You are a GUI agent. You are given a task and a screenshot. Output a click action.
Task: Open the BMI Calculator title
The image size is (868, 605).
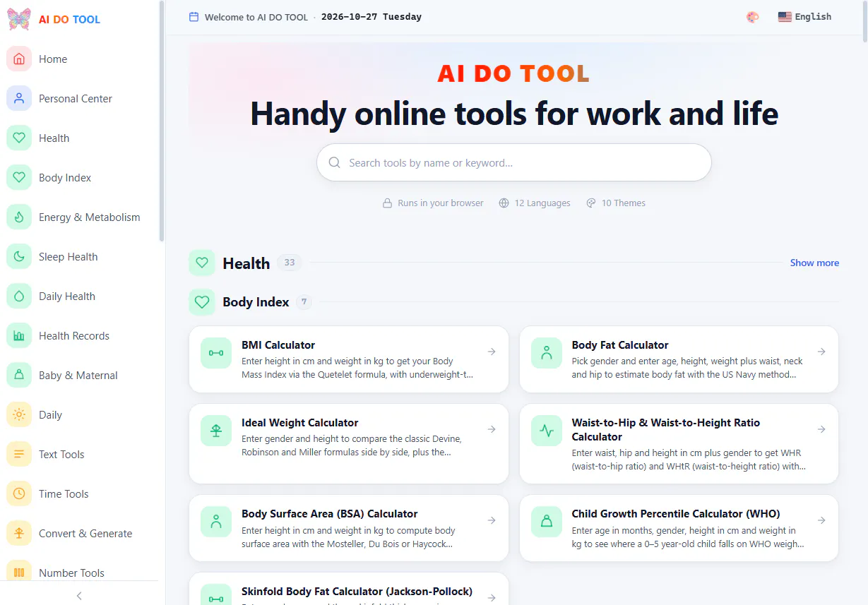coord(278,345)
